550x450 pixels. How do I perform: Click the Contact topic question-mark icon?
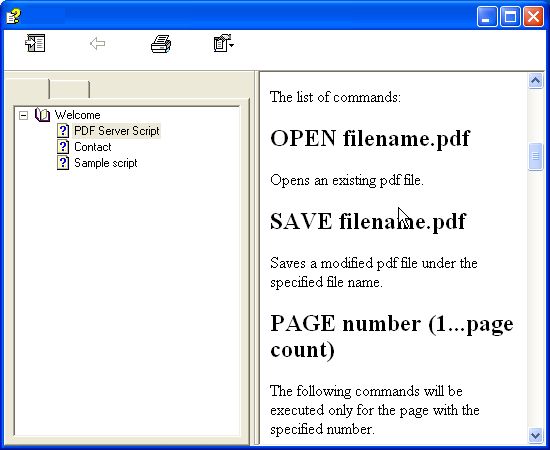(x=63, y=147)
